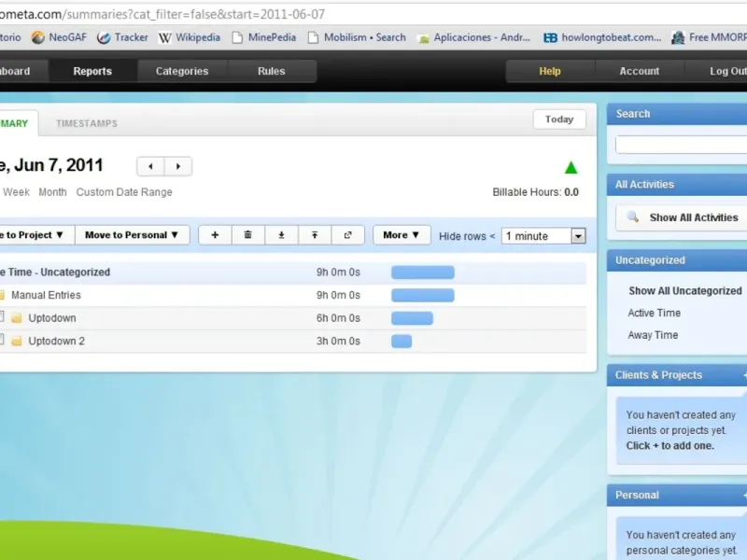Click magnifier icon beside Show All Activities
747x560 pixels.
(x=633, y=217)
